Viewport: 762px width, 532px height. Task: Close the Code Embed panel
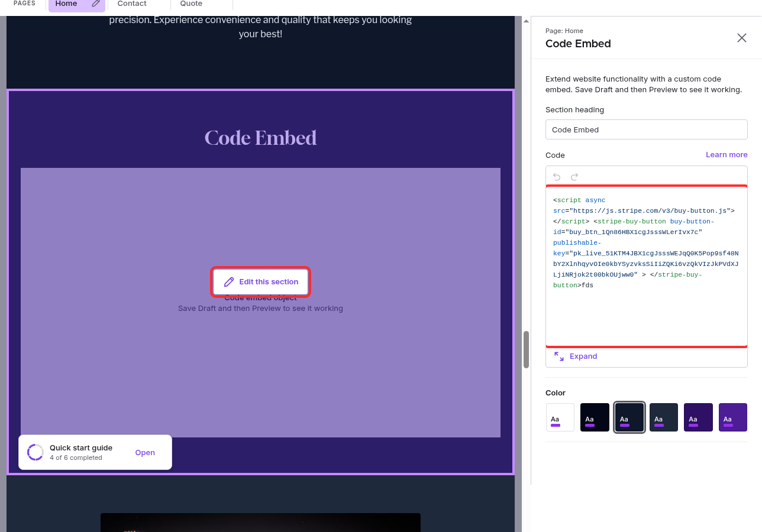tap(742, 38)
